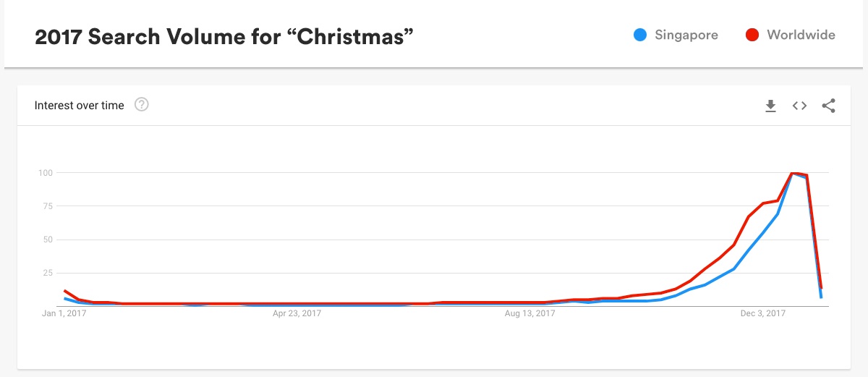Click the blue Singapore legend dot
Viewport: 868px width, 377px height.
(x=639, y=35)
